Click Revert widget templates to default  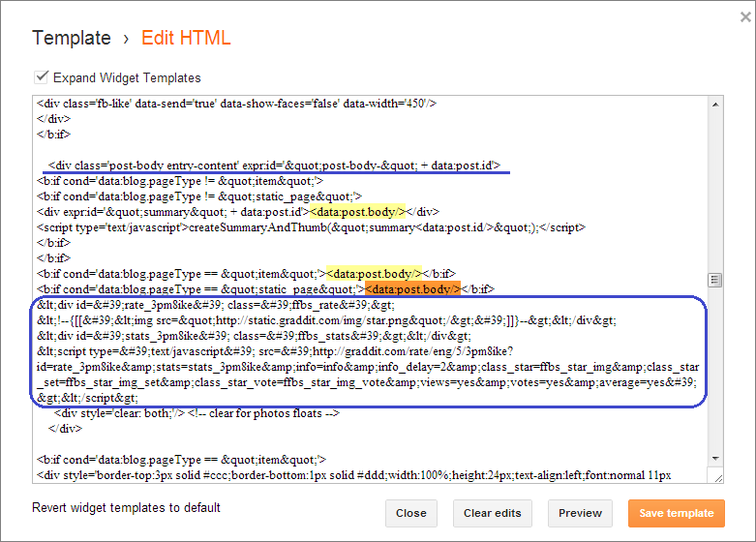[126, 508]
